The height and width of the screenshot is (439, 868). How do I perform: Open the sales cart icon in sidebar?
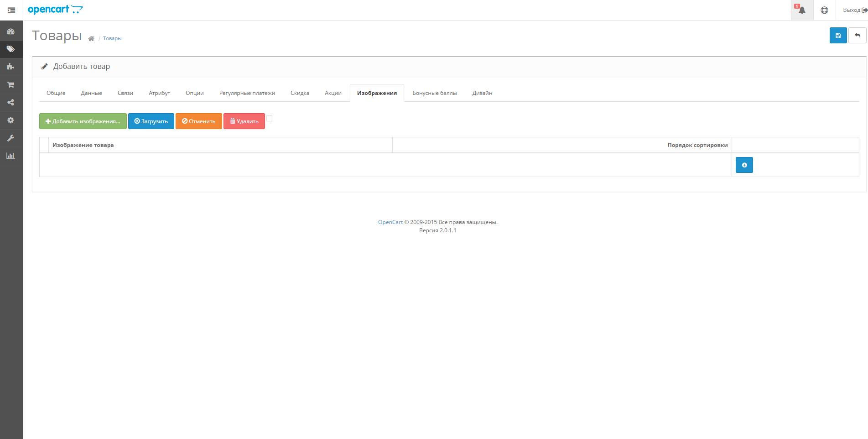pyautogui.click(x=11, y=84)
